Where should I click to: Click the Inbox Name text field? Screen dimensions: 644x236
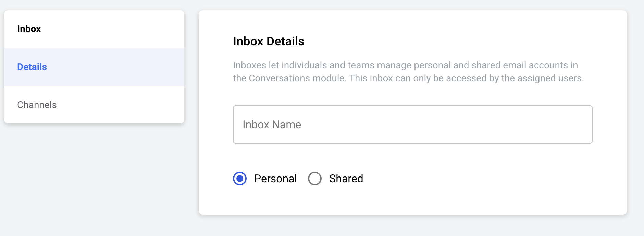click(x=412, y=124)
